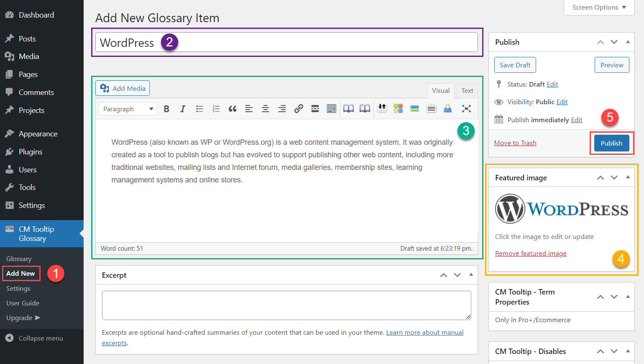Insert a bulleted list
Image resolution: width=644 pixels, height=364 pixels.
coord(199,109)
